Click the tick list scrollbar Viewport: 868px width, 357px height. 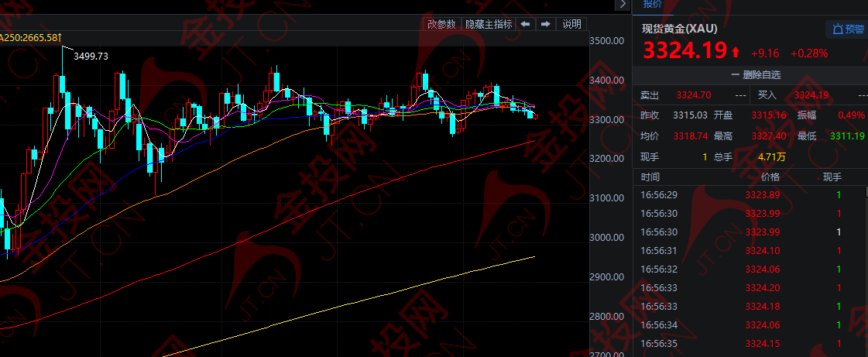coord(866,191)
